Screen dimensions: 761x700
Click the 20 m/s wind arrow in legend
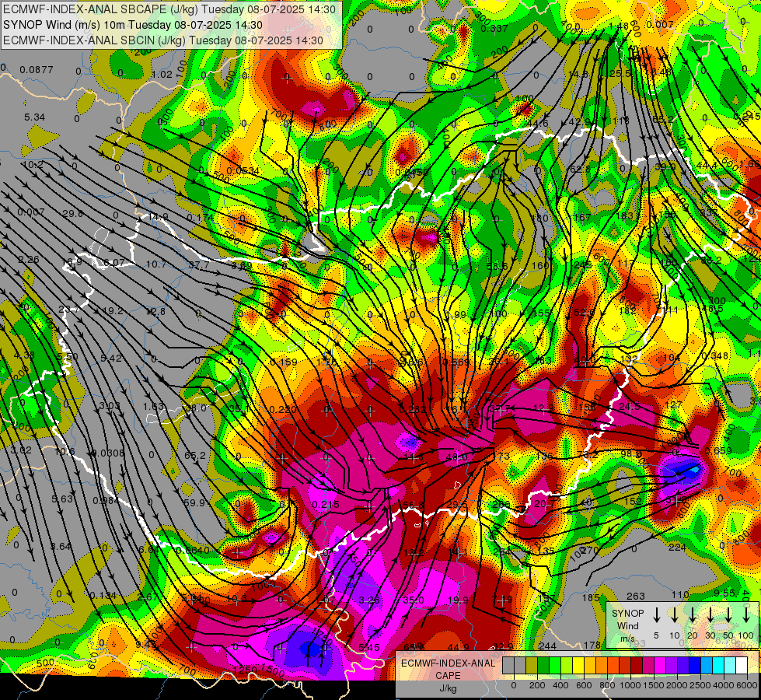[693, 615]
